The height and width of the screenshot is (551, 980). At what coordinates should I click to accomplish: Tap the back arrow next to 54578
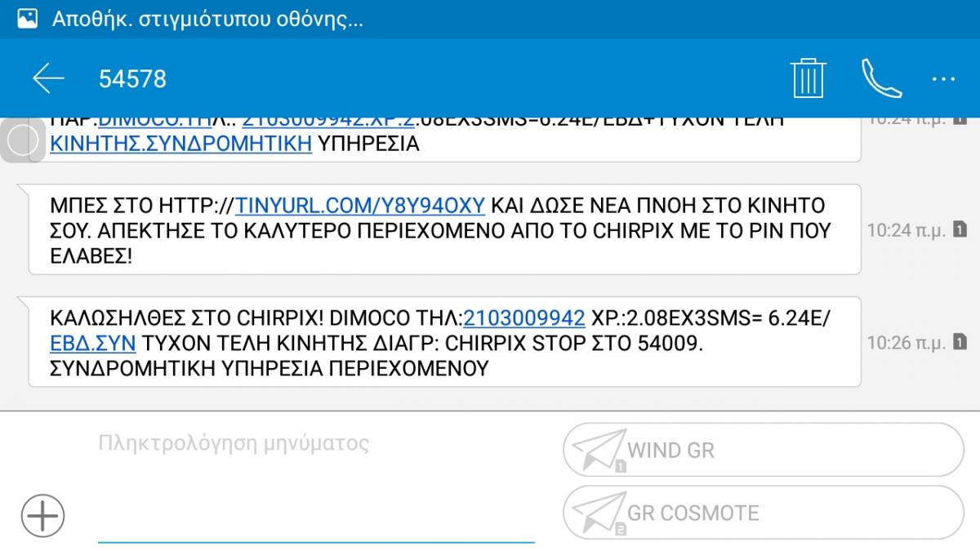48,78
